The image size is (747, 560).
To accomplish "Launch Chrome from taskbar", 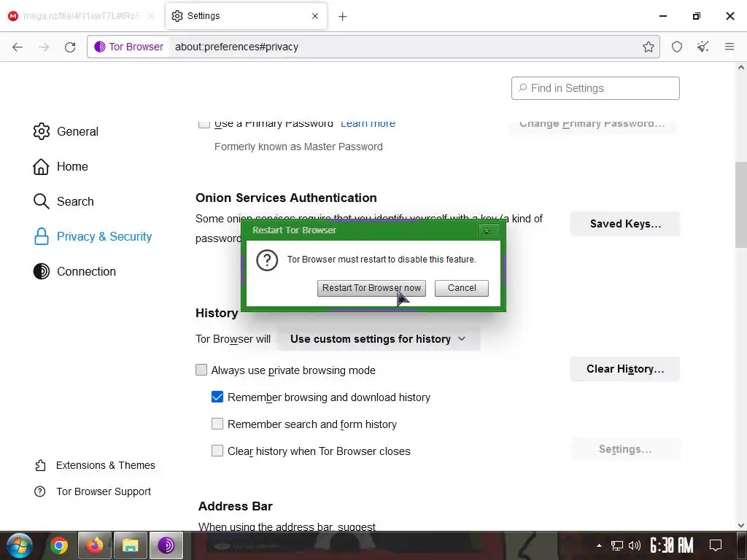I will click(59, 545).
